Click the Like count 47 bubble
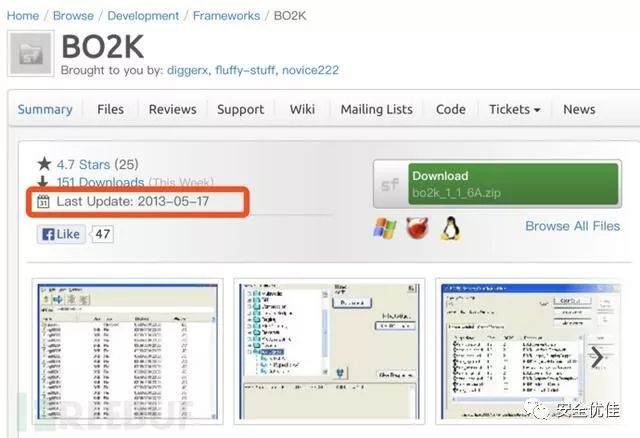Viewport: 640px width, 438px height. (102, 234)
